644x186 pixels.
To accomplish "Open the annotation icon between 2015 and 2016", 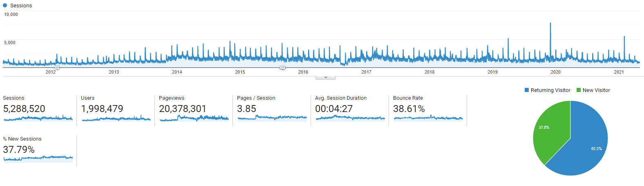I will tap(282, 68).
